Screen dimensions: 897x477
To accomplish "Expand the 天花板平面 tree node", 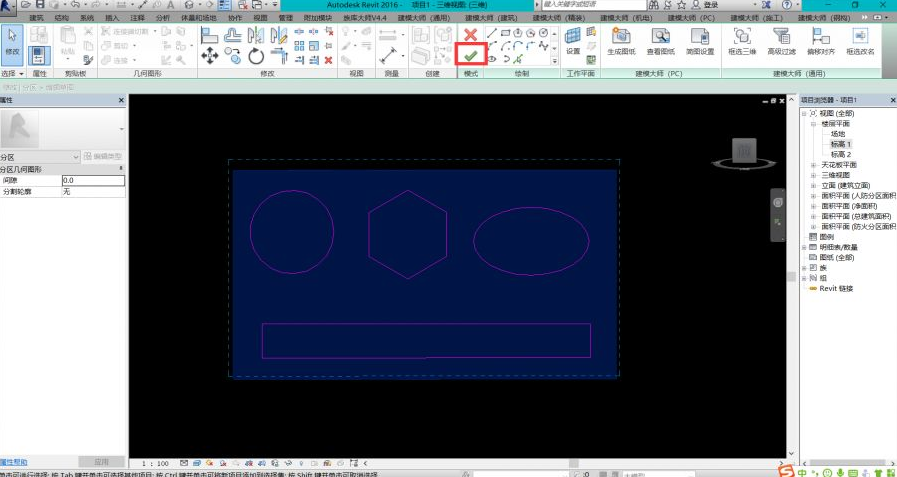I will click(813, 165).
